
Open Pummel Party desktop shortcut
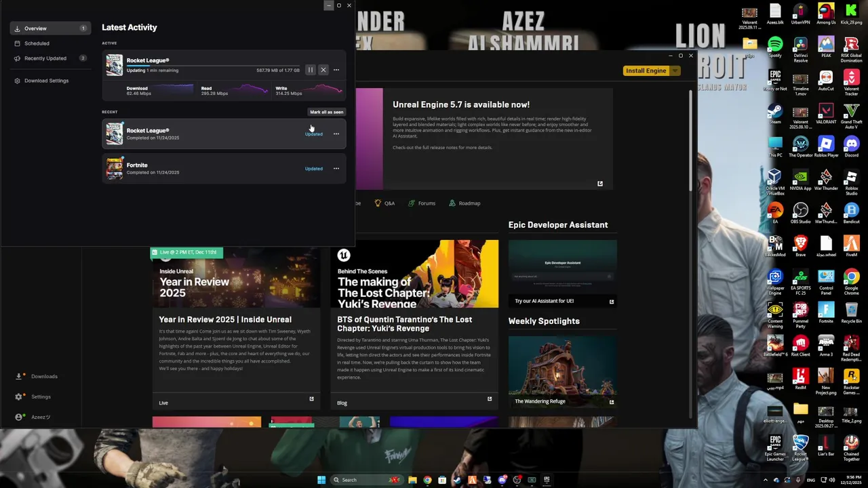pyautogui.click(x=801, y=315)
